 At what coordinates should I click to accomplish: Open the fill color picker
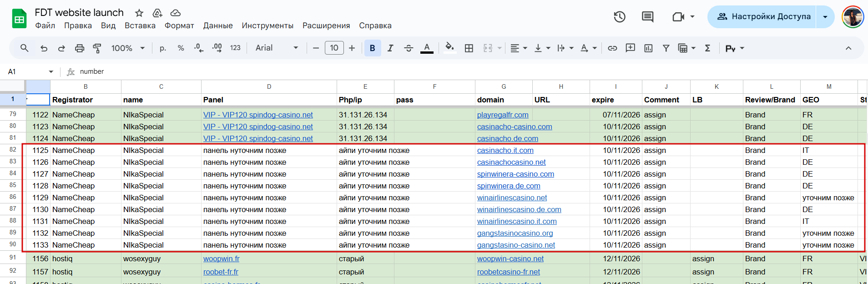pyautogui.click(x=449, y=48)
